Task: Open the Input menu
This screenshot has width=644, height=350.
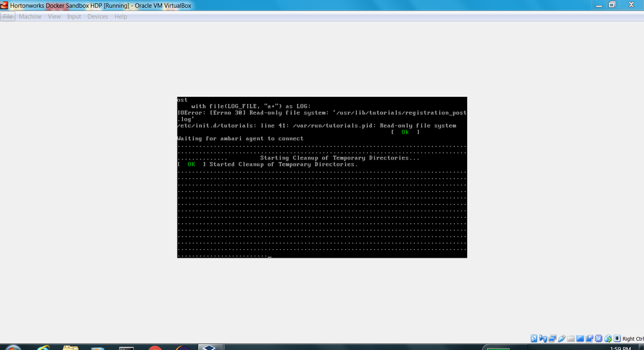Action: [74, 16]
